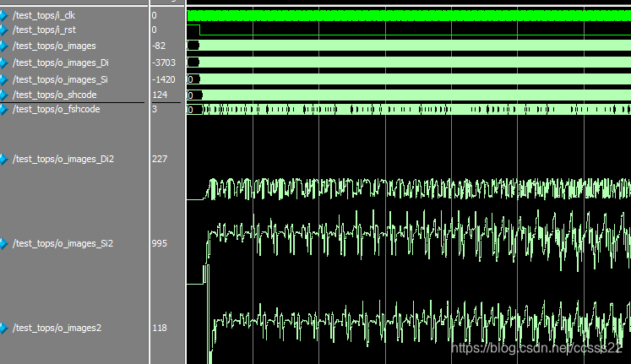The height and width of the screenshot is (364, 631).
Task: Select the /test_tops/i_rst signal row
Action: 44,30
